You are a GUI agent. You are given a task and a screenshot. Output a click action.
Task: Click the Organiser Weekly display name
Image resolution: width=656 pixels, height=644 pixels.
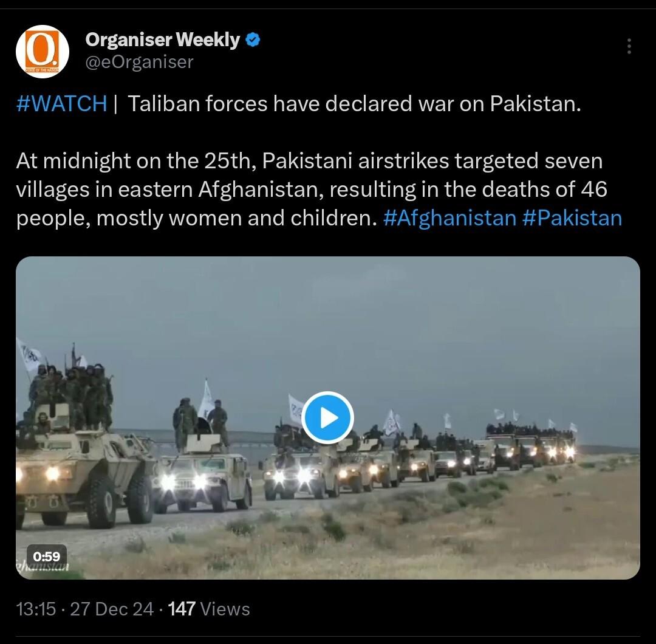[x=162, y=39]
